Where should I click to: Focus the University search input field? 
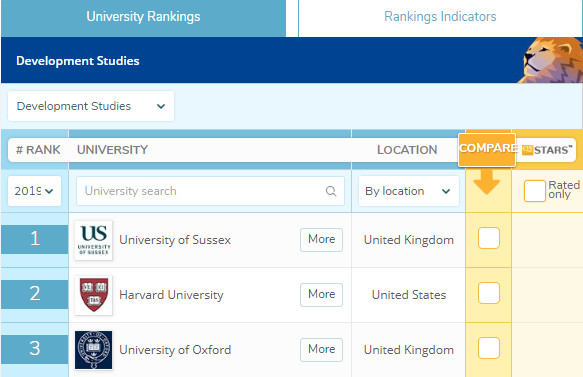(x=210, y=191)
